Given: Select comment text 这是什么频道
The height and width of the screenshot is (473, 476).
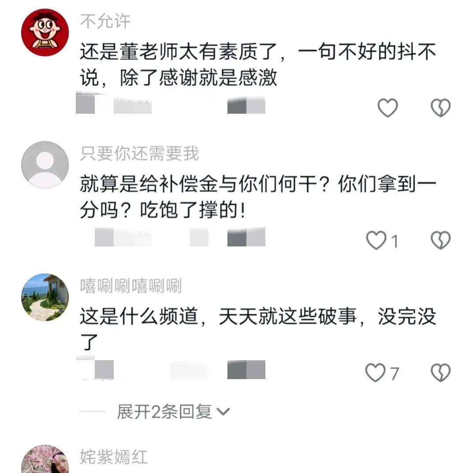Looking at the screenshot, I should tap(139, 317).
